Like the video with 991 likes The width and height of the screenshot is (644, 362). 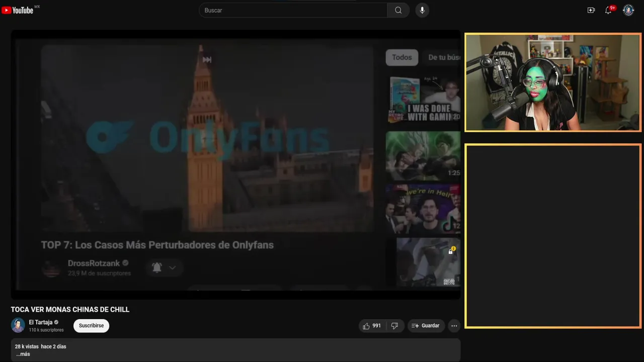(x=372, y=326)
